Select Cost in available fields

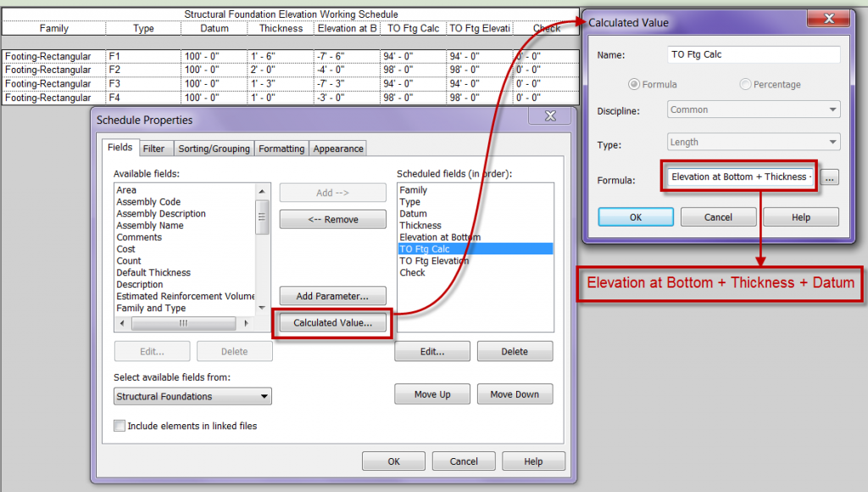tap(125, 249)
